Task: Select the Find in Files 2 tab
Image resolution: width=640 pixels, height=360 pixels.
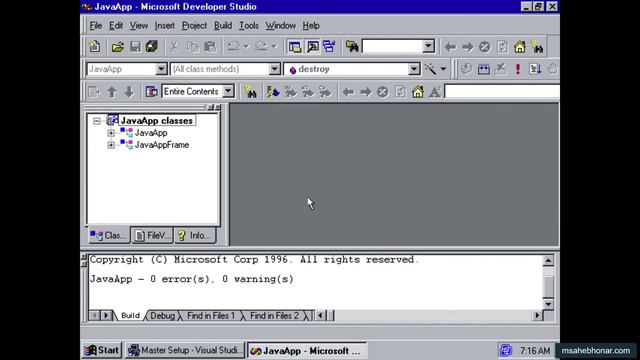Action: coord(274,316)
